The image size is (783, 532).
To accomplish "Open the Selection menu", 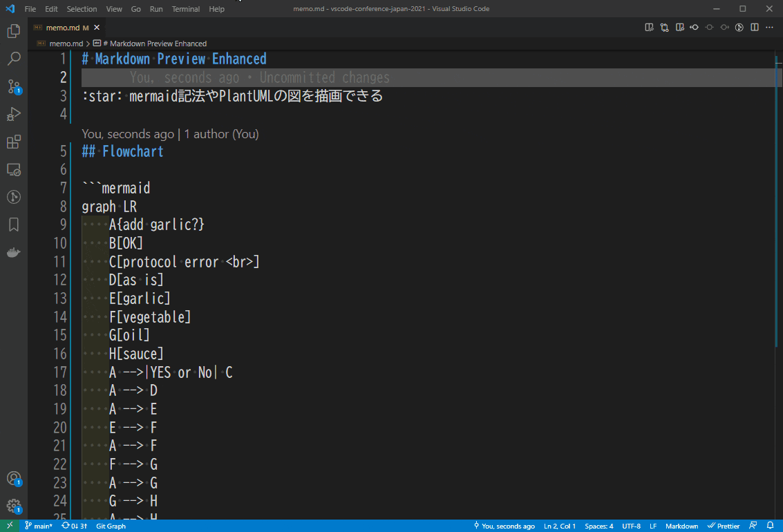I will click(82, 9).
